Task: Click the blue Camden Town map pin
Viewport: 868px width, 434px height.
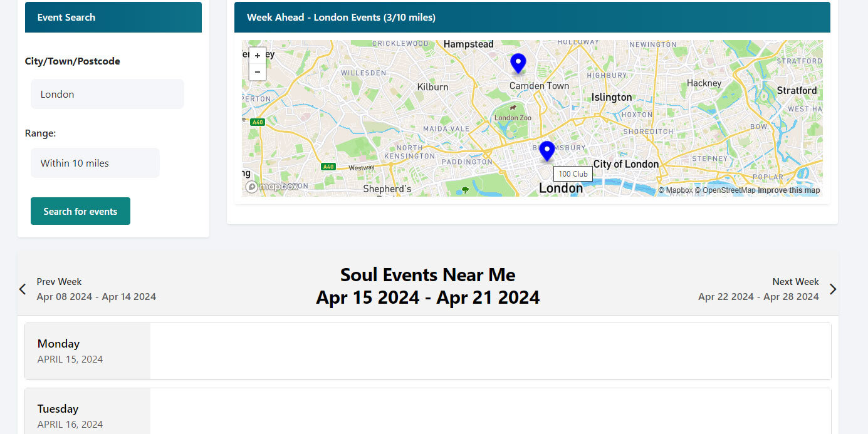Action: (518, 64)
